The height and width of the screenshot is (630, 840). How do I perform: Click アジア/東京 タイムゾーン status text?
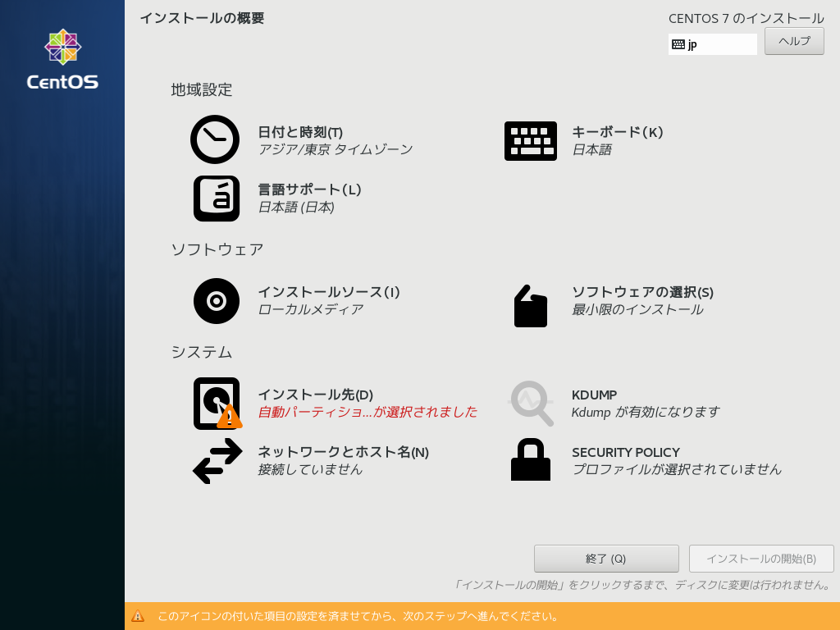coord(336,149)
